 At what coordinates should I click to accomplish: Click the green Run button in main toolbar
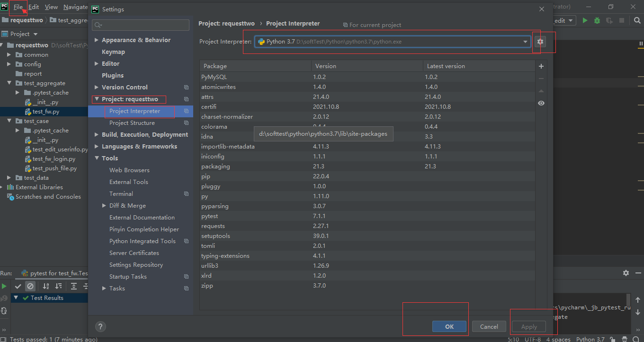click(585, 20)
